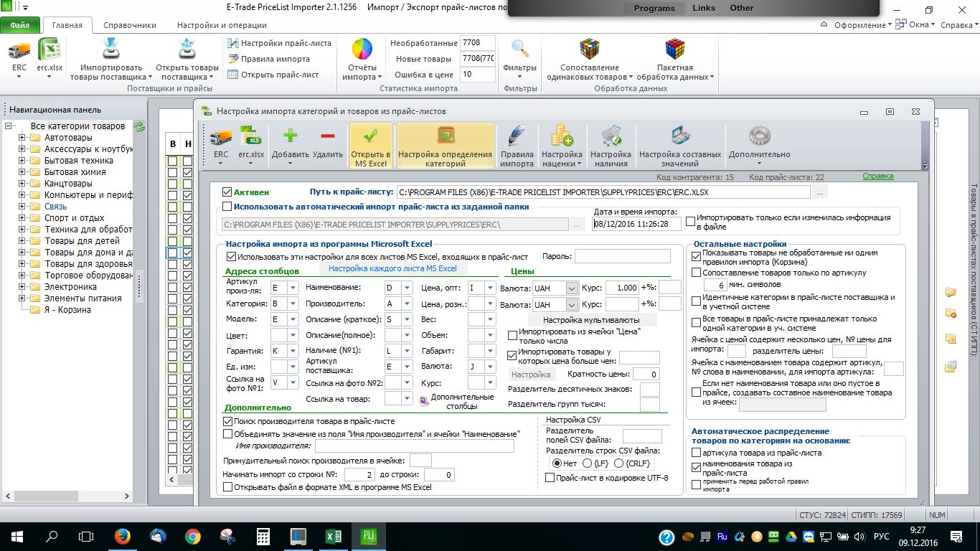Click the Импортировать товары поставщика icon
Viewport: 980px width, 551px height.
(x=110, y=49)
